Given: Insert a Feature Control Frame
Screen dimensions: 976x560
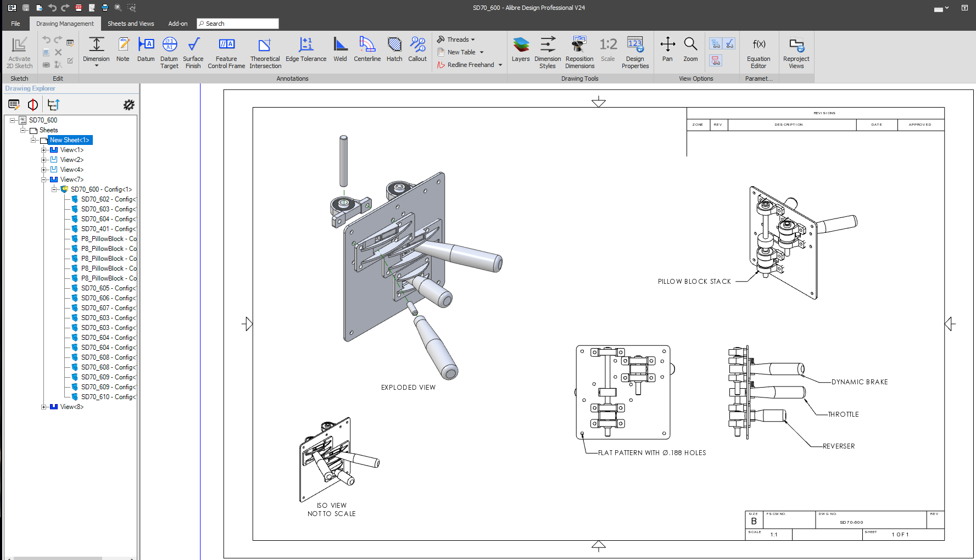Looking at the screenshot, I should click(226, 53).
